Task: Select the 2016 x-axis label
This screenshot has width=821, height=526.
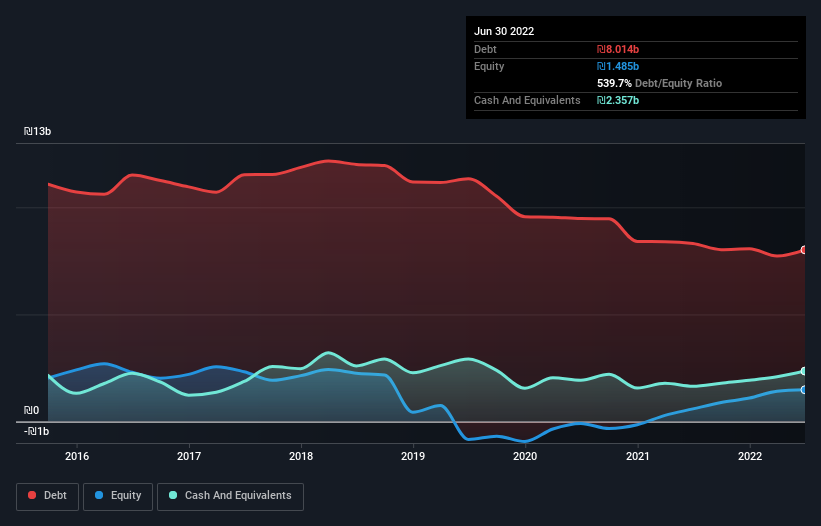Action: click(x=77, y=456)
